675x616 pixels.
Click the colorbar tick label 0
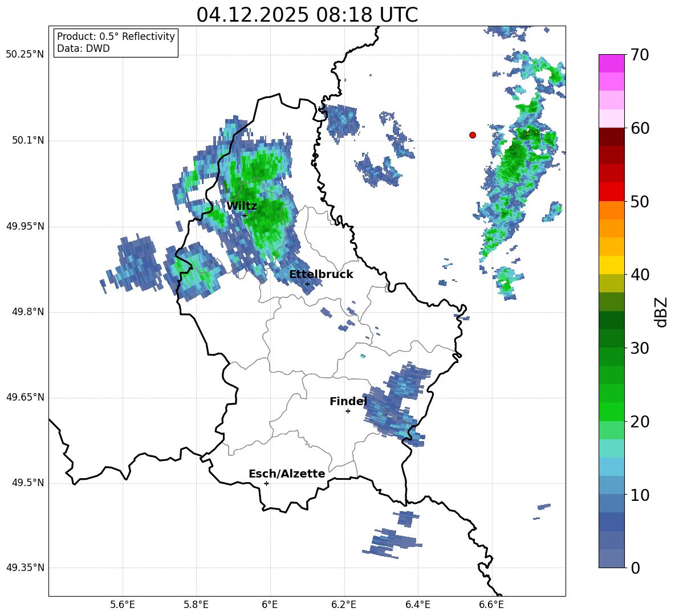coord(635,568)
